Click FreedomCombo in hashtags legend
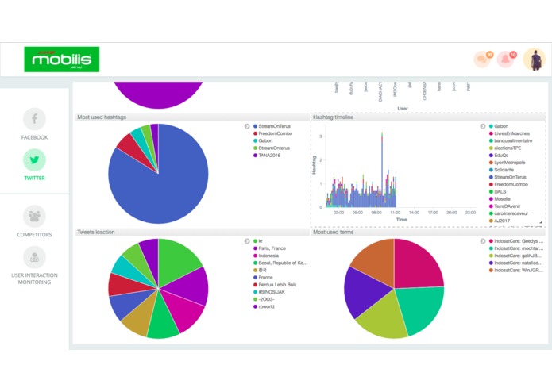The image size is (552, 392). click(x=272, y=133)
